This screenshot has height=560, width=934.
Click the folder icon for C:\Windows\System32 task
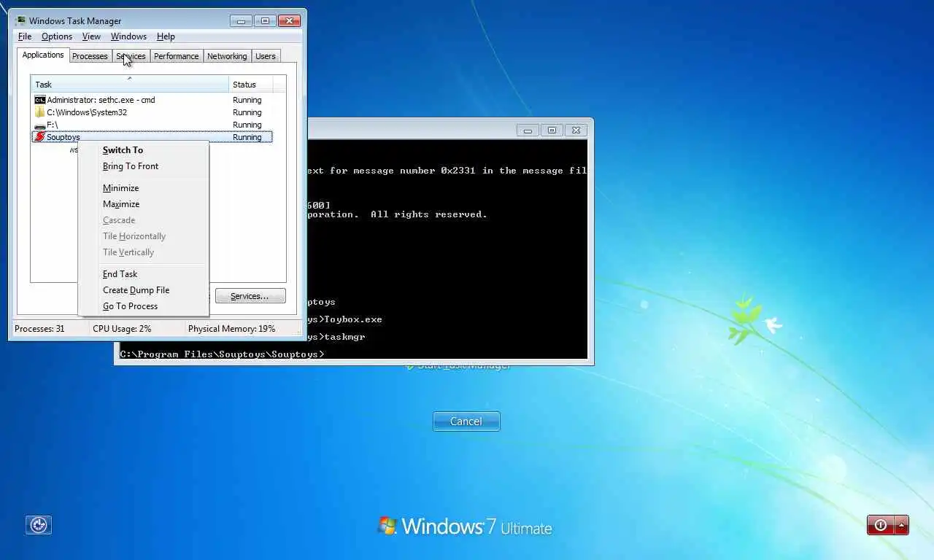[x=40, y=112]
